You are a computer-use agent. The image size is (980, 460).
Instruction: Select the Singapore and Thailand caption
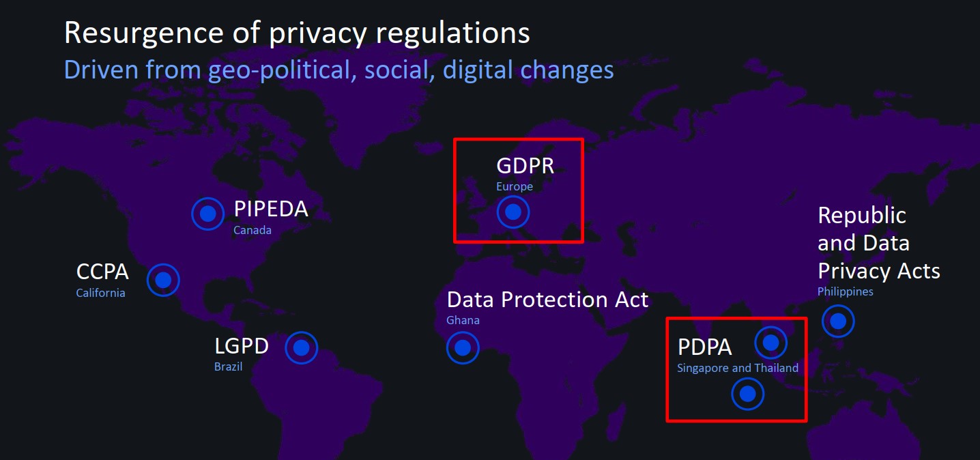(x=737, y=368)
